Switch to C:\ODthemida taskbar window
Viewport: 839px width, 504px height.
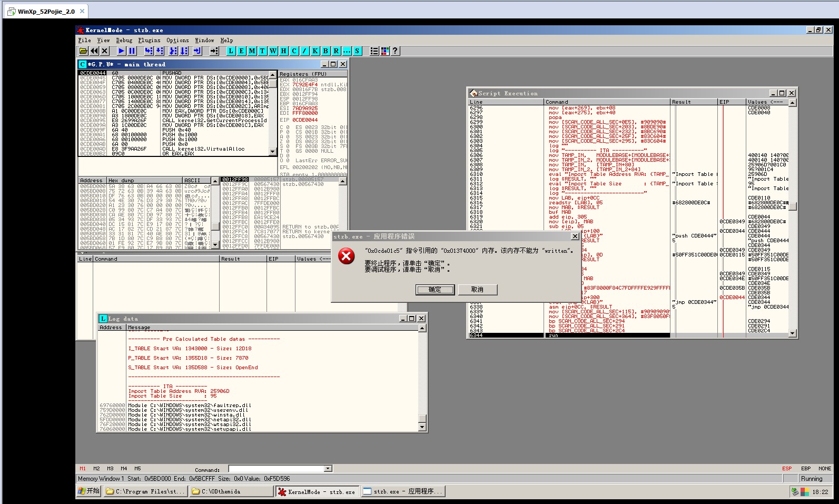coord(232,491)
